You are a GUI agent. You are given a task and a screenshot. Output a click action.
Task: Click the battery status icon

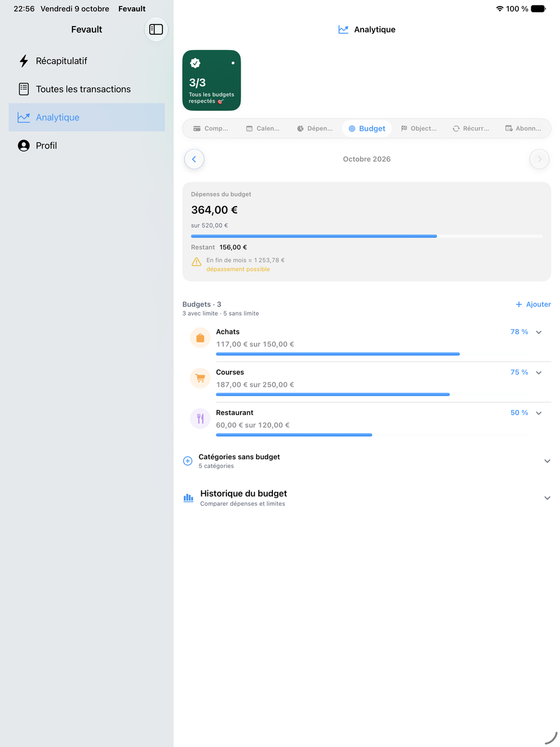click(x=538, y=9)
